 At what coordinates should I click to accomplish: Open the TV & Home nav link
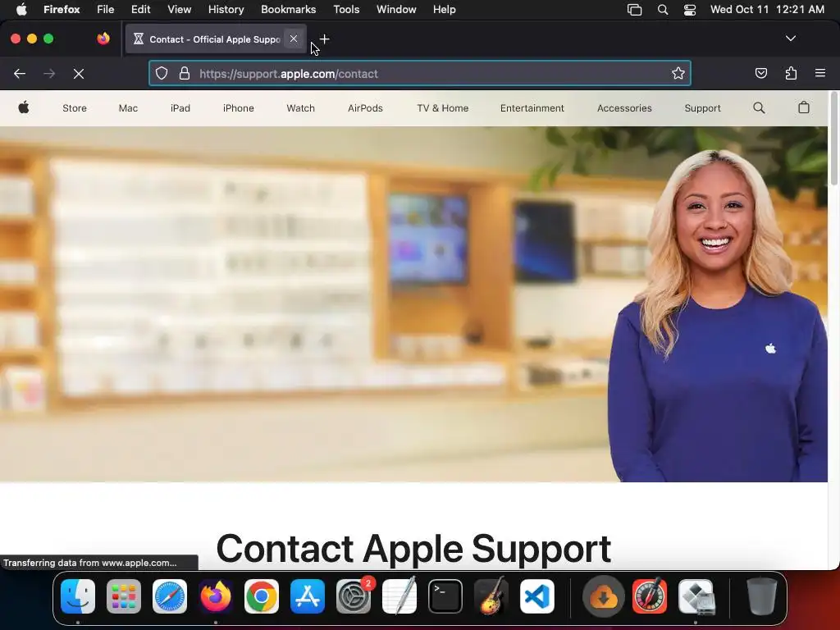coord(442,108)
